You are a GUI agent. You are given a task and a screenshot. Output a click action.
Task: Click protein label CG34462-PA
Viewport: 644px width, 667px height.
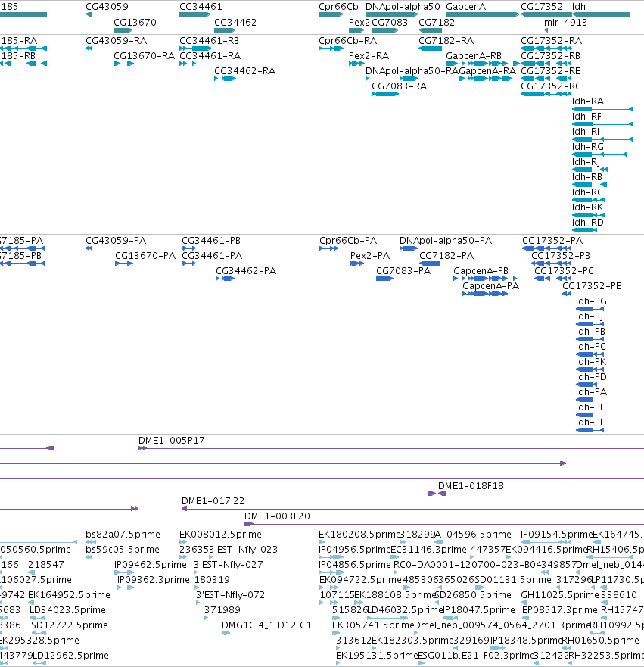click(246, 271)
